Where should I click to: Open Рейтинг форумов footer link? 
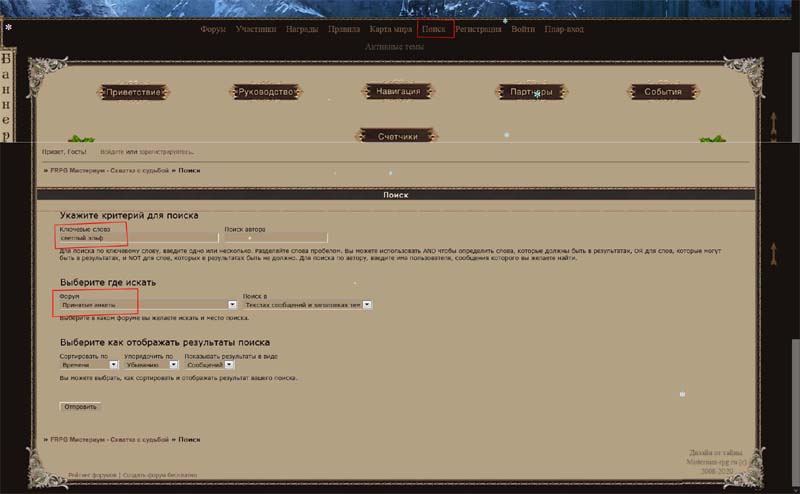point(92,475)
